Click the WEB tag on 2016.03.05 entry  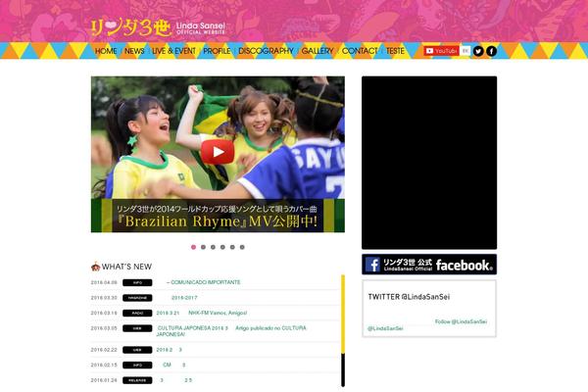pyautogui.click(x=137, y=328)
